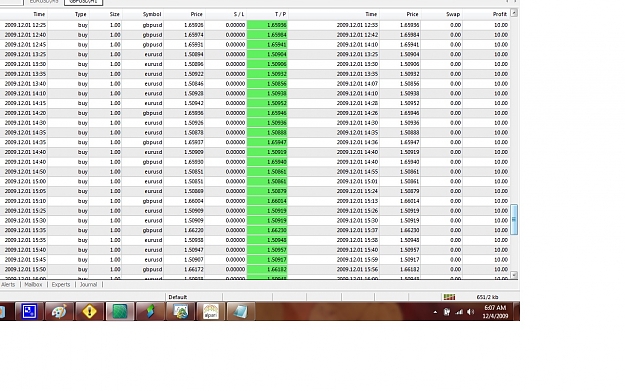Click the scrollbar up arrow
Screen dimensions: 625x391
pyautogui.click(x=514, y=13)
